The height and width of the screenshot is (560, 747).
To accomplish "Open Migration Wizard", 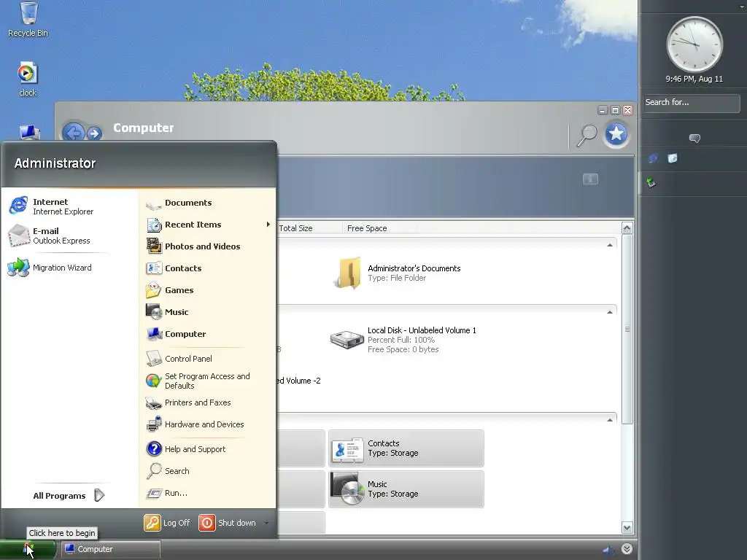I will pyautogui.click(x=50, y=268).
